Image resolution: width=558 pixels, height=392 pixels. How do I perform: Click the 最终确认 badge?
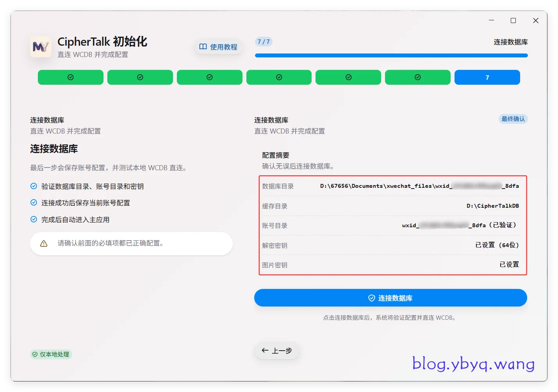click(x=513, y=119)
